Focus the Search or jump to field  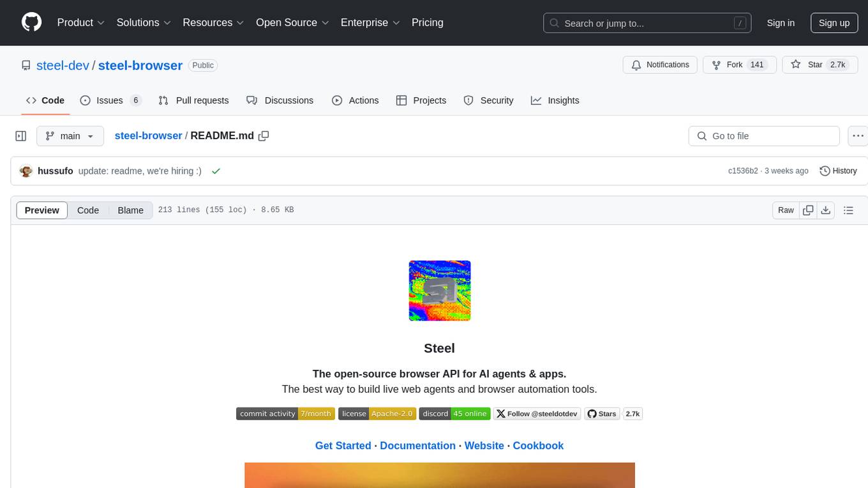tap(647, 23)
